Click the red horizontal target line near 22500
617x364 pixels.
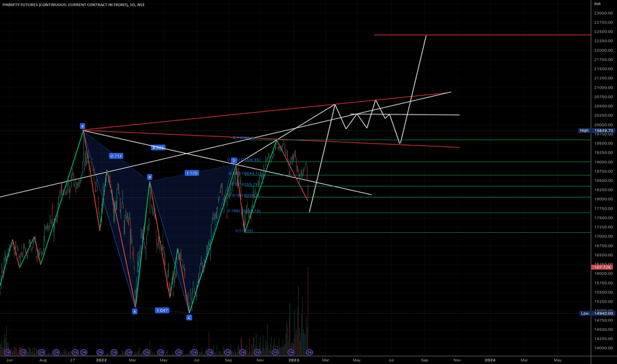(482, 35)
